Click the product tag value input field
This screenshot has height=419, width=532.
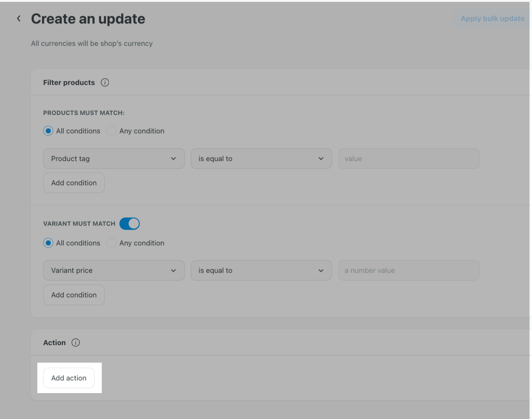[x=409, y=158]
